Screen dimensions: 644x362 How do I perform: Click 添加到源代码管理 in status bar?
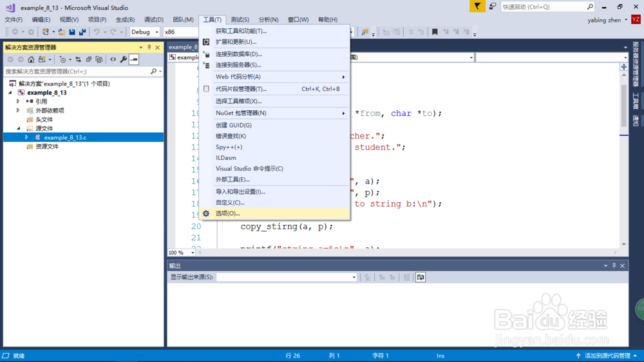pos(607,356)
